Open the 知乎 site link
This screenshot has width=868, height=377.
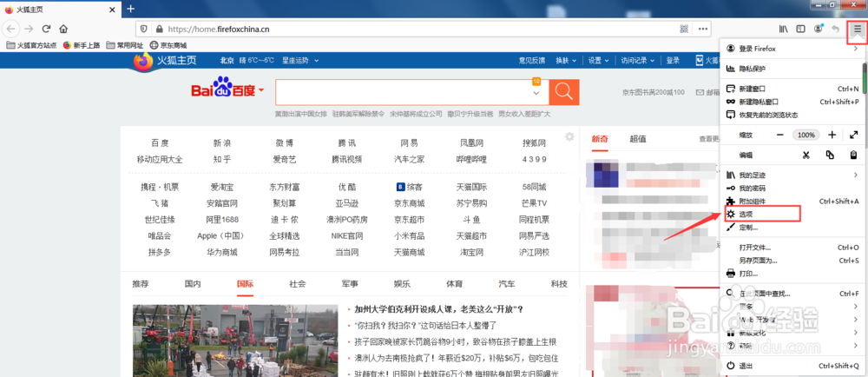point(222,160)
